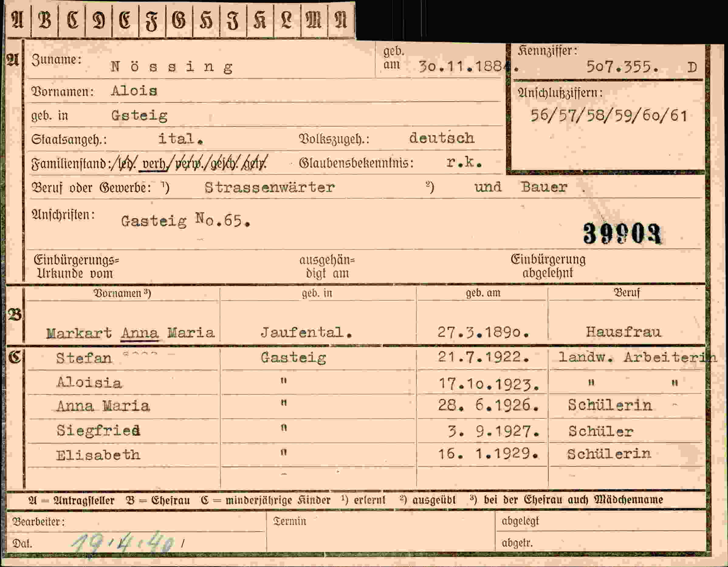Select the index tab letter B
The height and width of the screenshot is (567, 728).
pos(45,20)
